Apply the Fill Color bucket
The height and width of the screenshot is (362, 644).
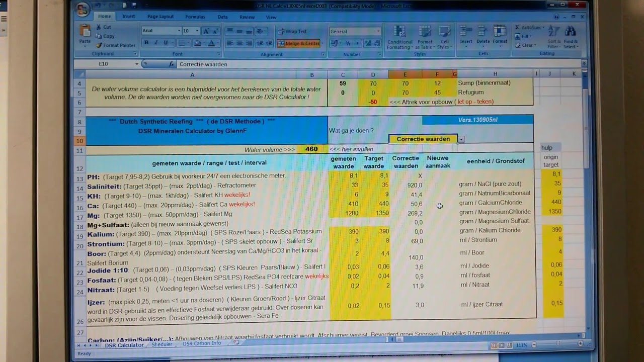click(x=198, y=43)
